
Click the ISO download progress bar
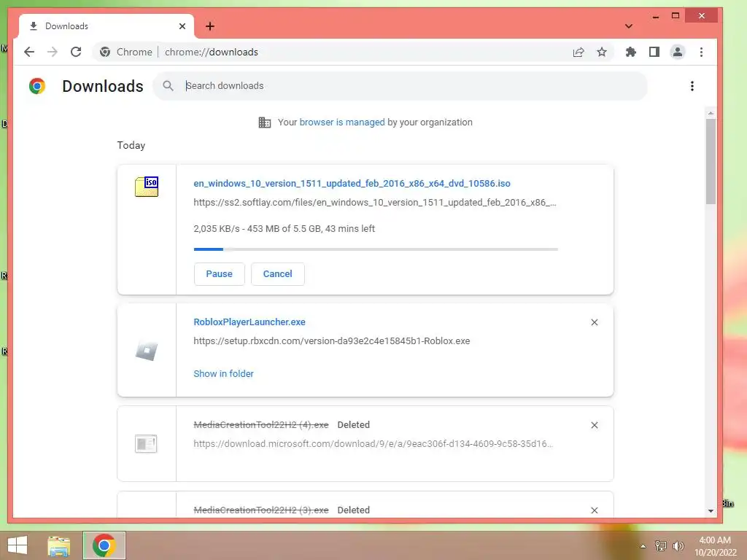pos(376,249)
